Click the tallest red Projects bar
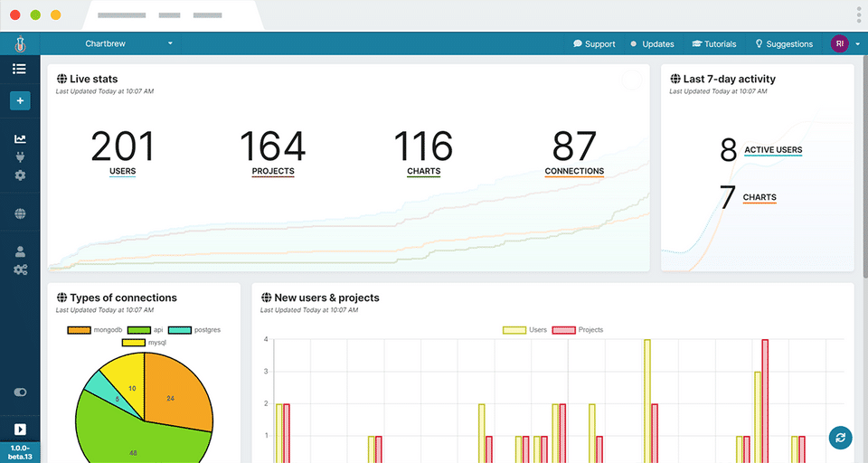The height and width of the screenshot is (463, 868). pyautogui.click(x=765, y=401)
